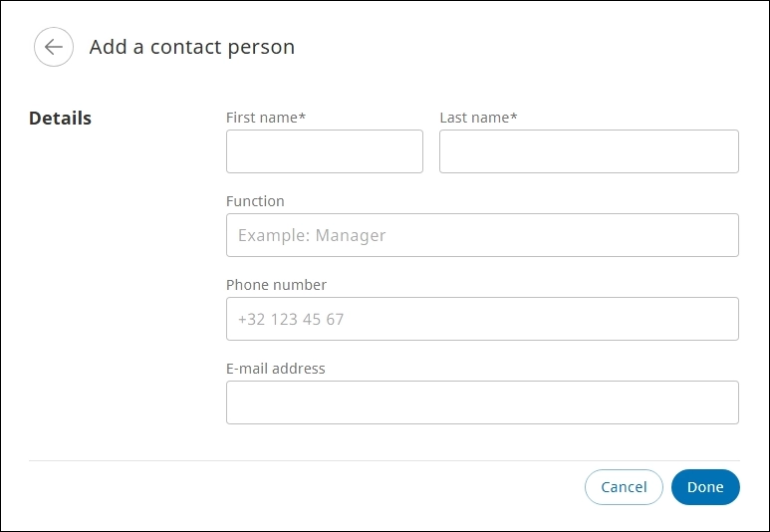Click the 'Example: Manager' placeholder text
Screen dimensions: 770x532
312,235
